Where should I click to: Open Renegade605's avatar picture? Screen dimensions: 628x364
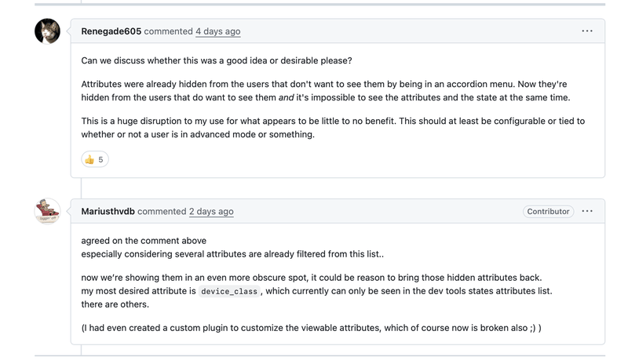coord(47,31)
